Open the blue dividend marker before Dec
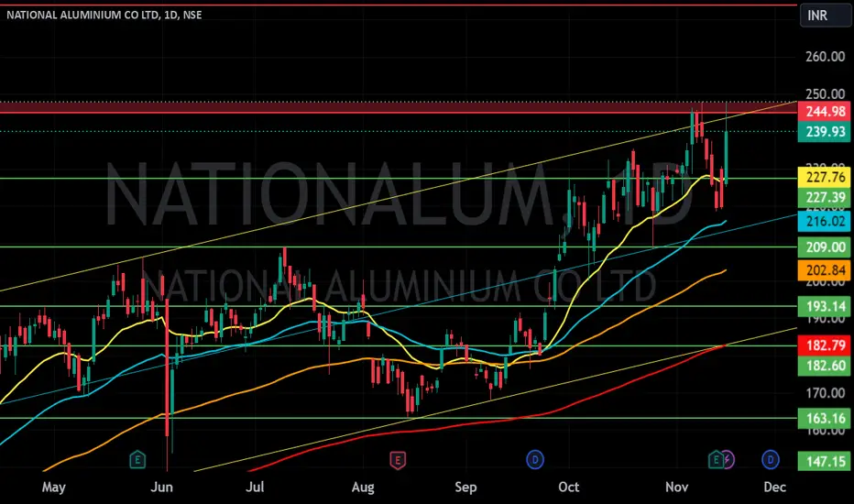 [x=770, y=460]
